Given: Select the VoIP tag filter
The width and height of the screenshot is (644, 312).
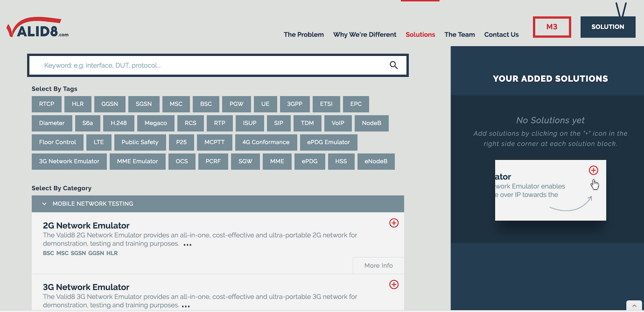Looking at the screenshot, I should point(338,123).
